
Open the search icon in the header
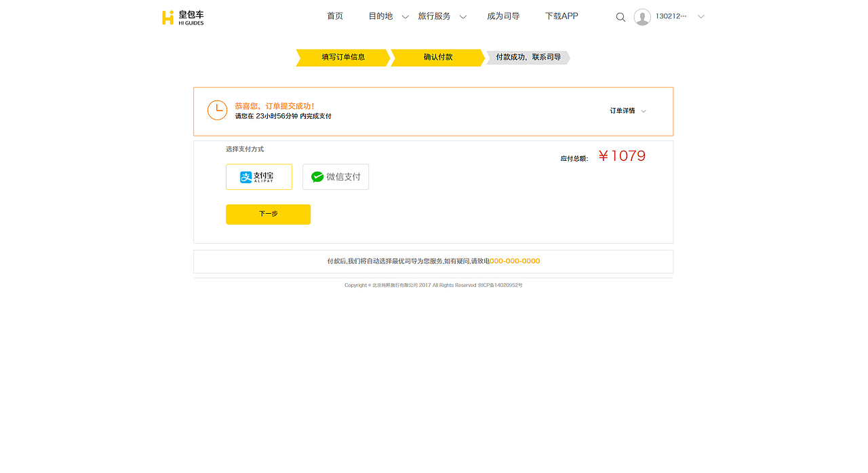[620, 16]
